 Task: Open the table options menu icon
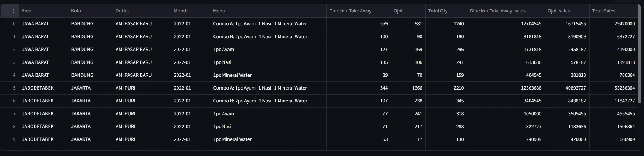(x=13, y=11)
